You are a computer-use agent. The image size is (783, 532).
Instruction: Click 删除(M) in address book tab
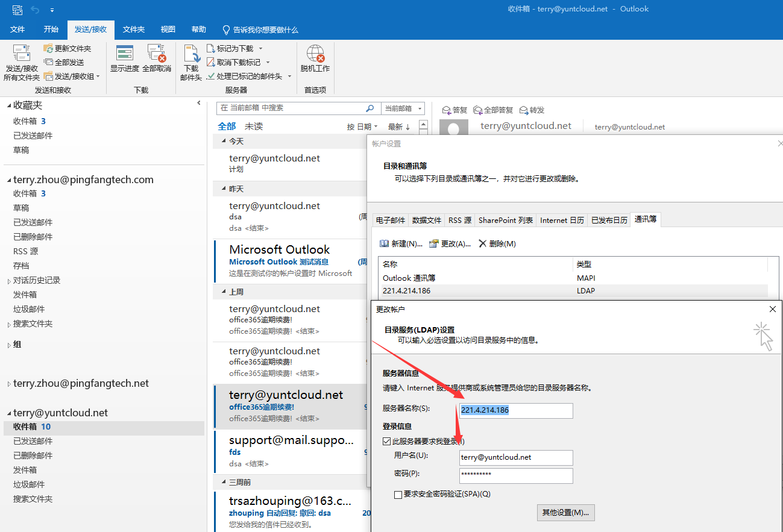497,244
